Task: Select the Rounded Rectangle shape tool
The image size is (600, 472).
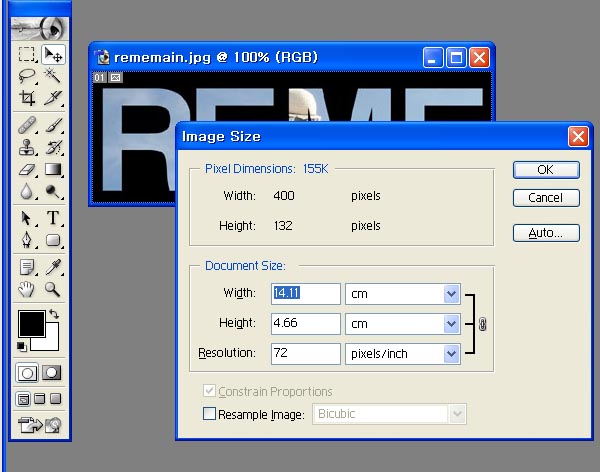Action: (53, 240)
